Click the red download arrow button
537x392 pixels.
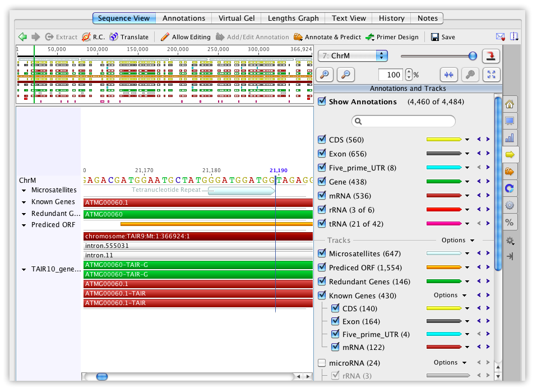[491, 56]
